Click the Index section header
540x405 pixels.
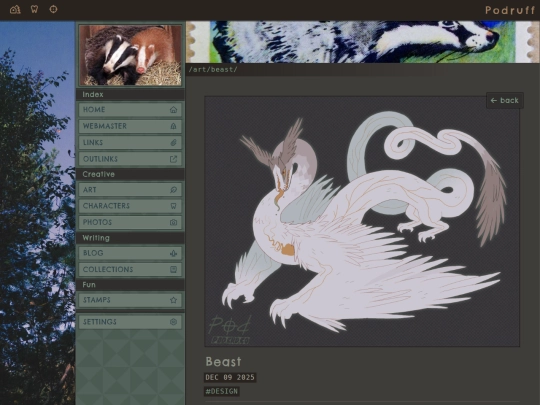(93, 94)
